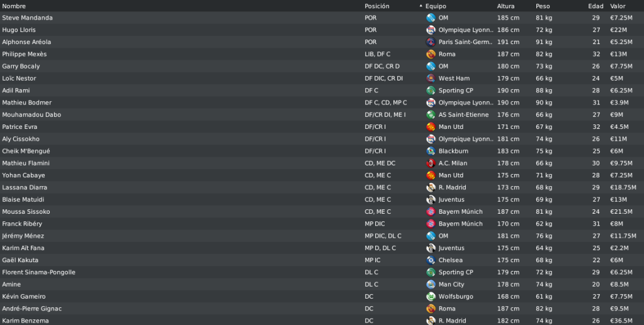Open the player name Franck Ribéry

point(22,224)
